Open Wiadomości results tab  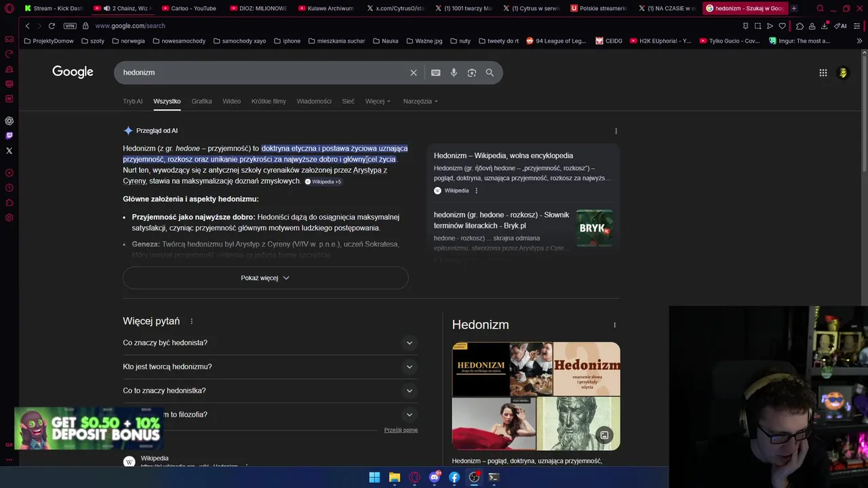coord(314,101)
